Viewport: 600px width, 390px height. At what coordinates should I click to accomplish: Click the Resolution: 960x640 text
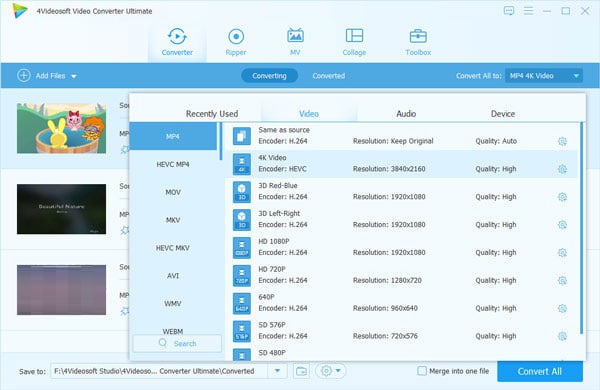point(385,308)
